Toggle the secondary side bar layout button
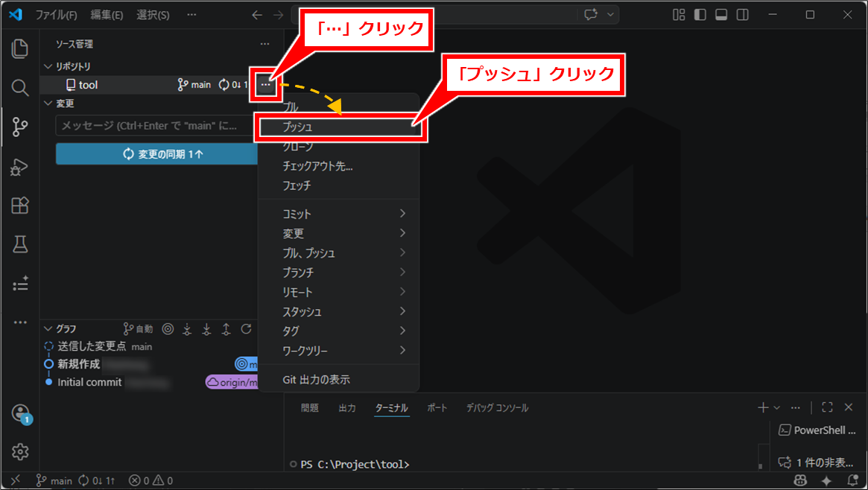 [x=743, y=15]
